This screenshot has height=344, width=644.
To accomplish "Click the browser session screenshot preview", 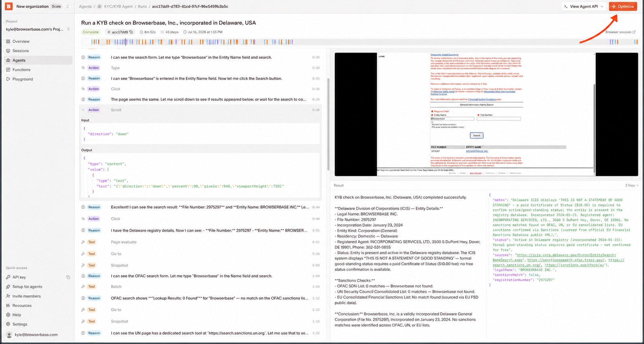I will (486, 114).
